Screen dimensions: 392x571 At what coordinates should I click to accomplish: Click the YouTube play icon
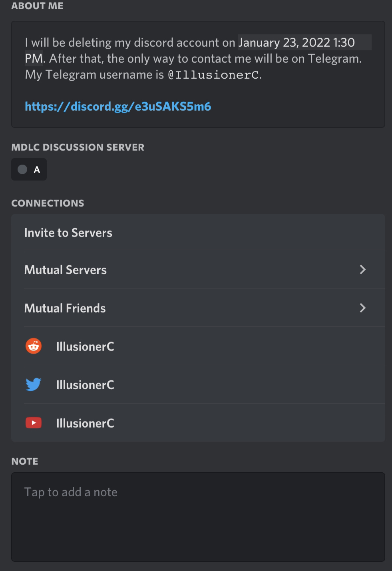34,423
